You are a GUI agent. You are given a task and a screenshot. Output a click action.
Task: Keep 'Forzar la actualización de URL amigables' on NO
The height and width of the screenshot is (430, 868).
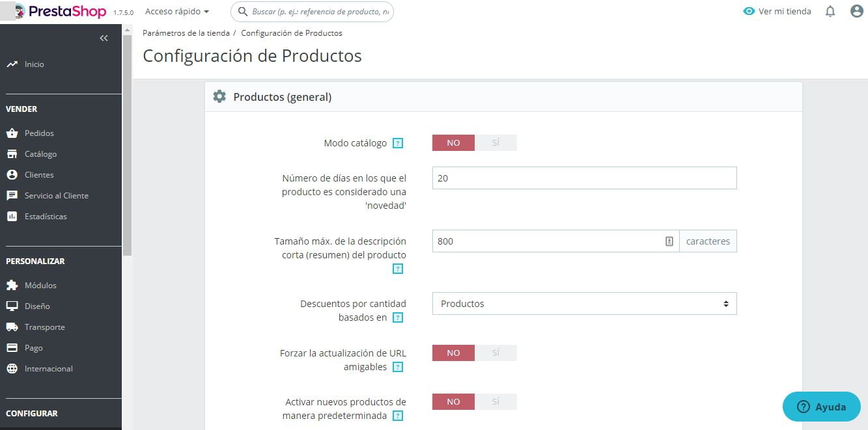pos(453,353)
